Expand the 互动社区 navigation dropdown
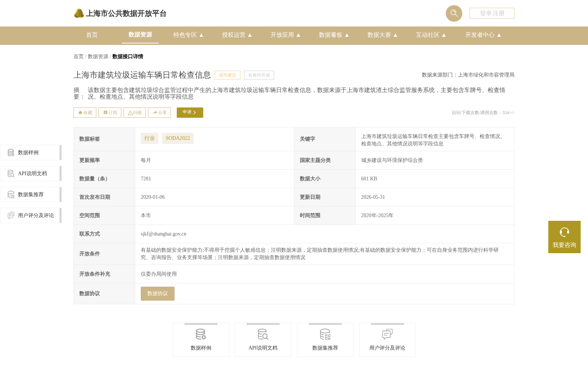588x368 pixels. (x=431, y=35)
